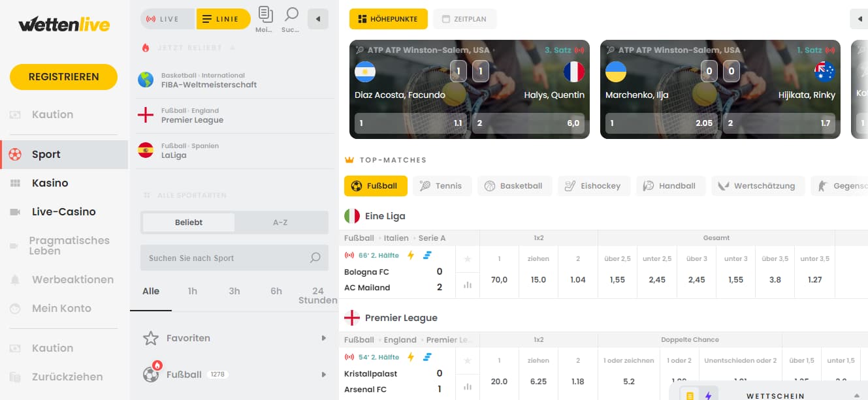Favorite the Bologna FC match star icon
The height and width of the screenshot is (400, 868).
pos(467,259)
